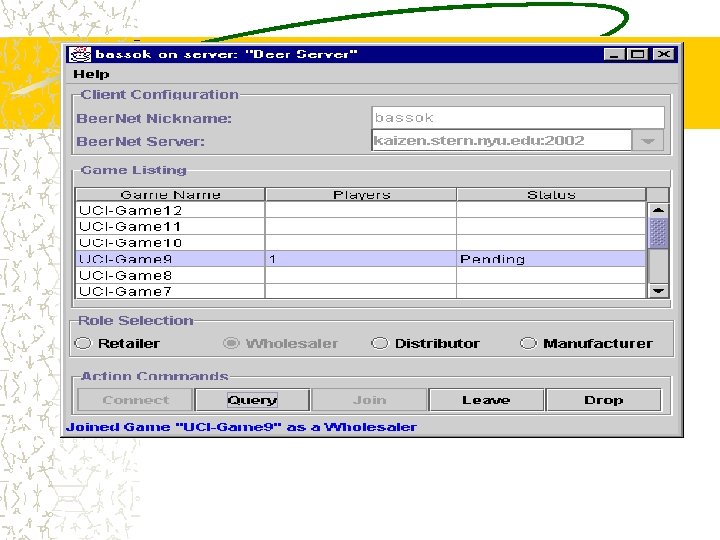Image resolution: width=720 pixels, height=540 pixels.
Task: Click the Connect button
Action: pos(135,400)
